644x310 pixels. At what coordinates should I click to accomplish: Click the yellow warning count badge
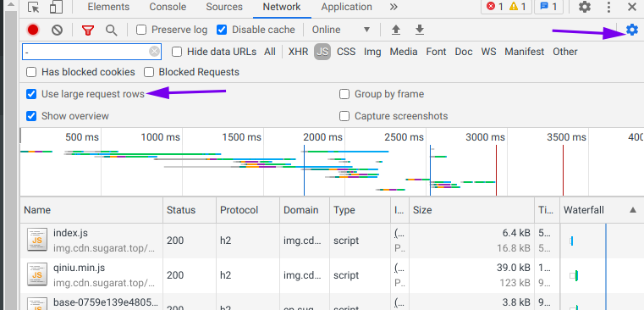coord(518,7)
